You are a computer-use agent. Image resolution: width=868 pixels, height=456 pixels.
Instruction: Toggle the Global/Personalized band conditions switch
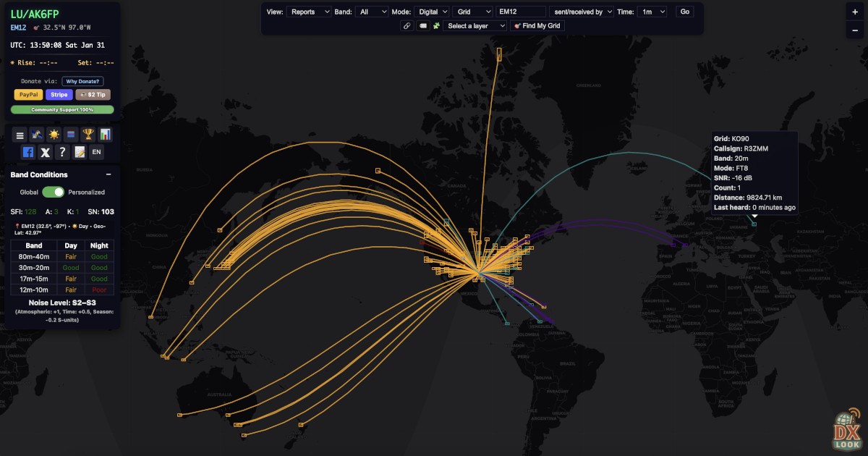[x=53, y=192]
